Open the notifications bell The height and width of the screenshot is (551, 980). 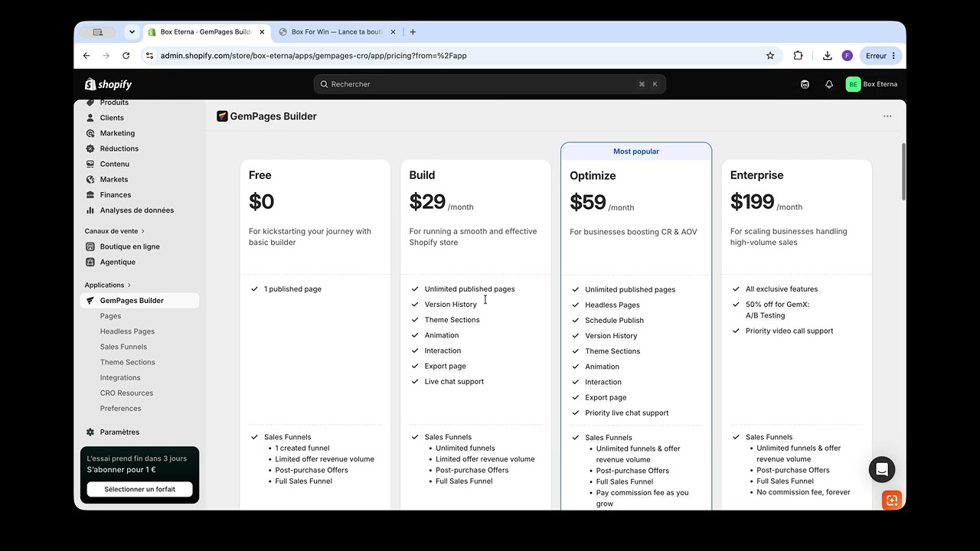828,84
